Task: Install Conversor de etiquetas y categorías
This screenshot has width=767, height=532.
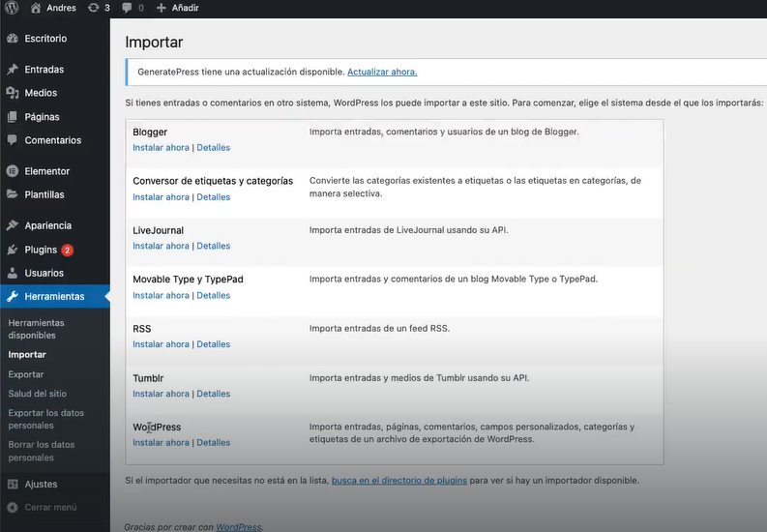Action: point(161,197)
